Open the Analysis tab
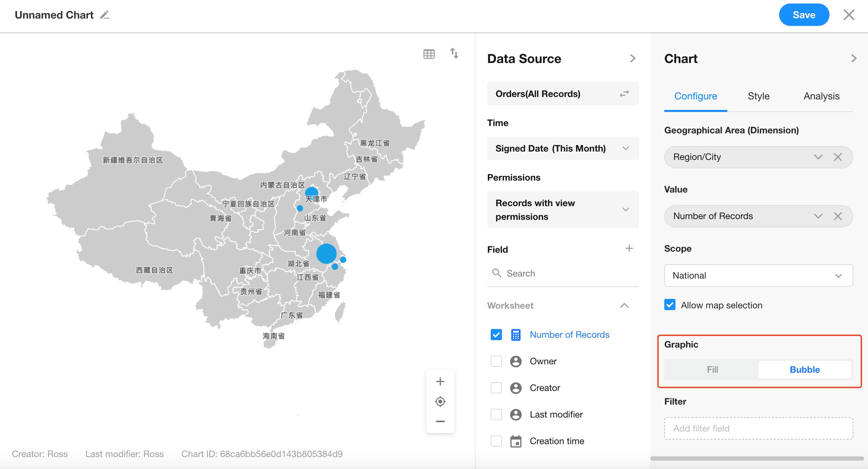 click(821, 96)
